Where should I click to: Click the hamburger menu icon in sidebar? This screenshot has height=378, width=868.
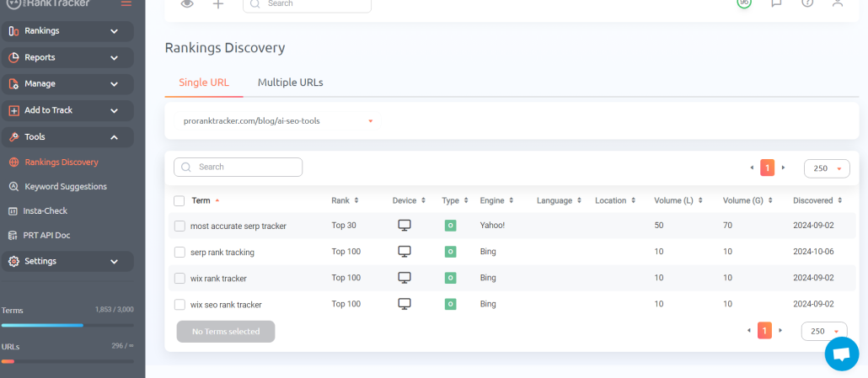tap(126, 3)
